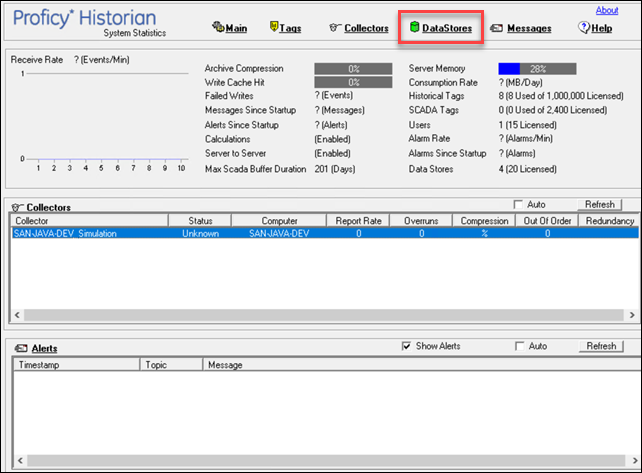Click the Calculations (Enabled) value
Viewport: 642px width, 473px height.
tap(332, 139)
